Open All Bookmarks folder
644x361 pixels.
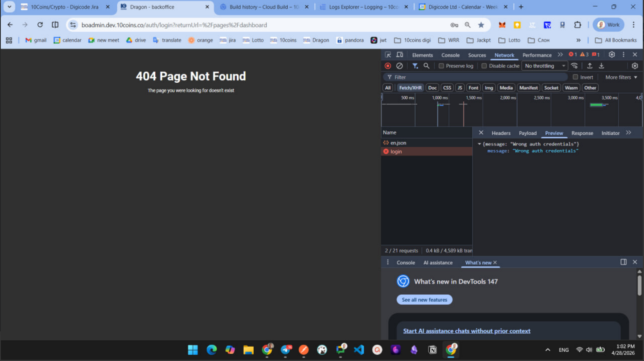(616, 40)
